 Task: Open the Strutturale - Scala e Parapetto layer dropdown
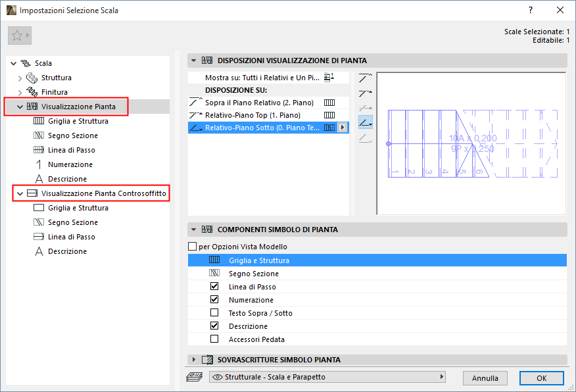pyautogui.click(x=327, y=377)
